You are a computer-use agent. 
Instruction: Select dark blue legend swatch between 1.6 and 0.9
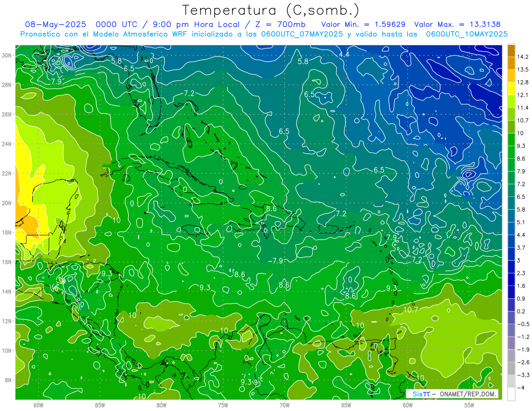(511, 292)
